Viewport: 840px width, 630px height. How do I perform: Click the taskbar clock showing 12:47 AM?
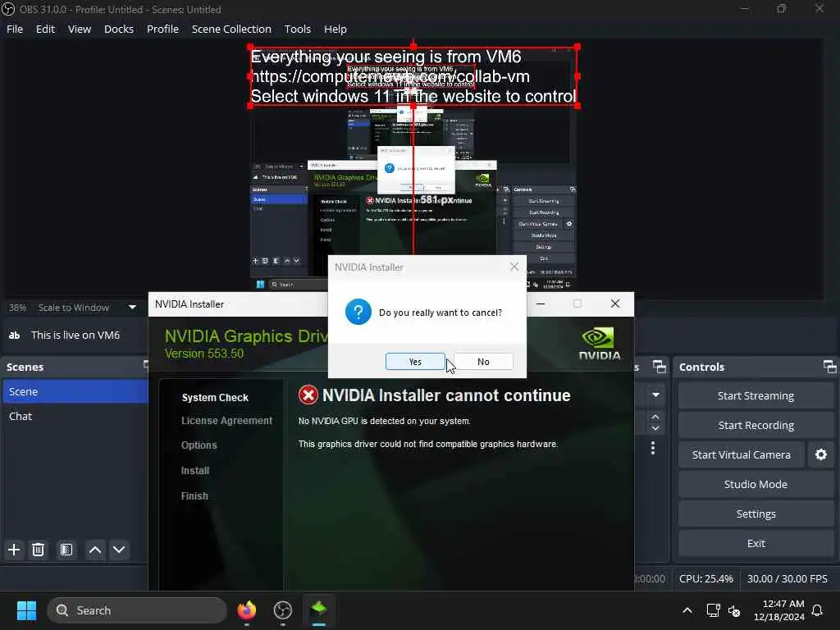click(x=779, y=610)
